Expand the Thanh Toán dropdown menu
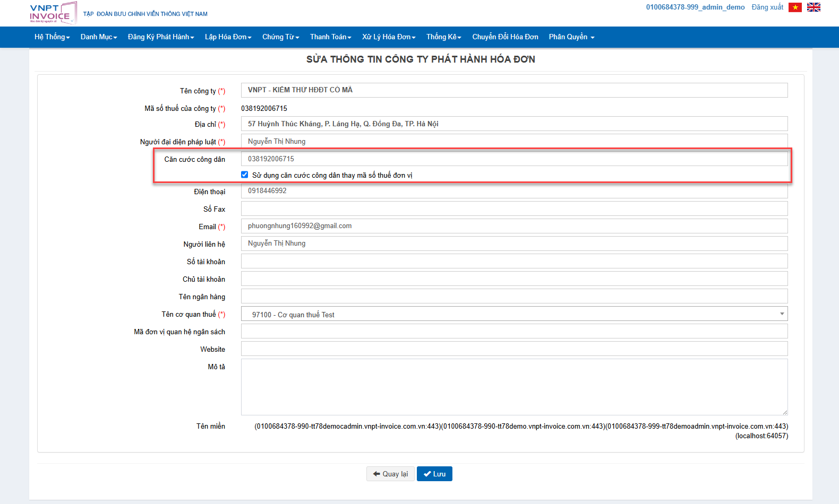 pos(331,37)
